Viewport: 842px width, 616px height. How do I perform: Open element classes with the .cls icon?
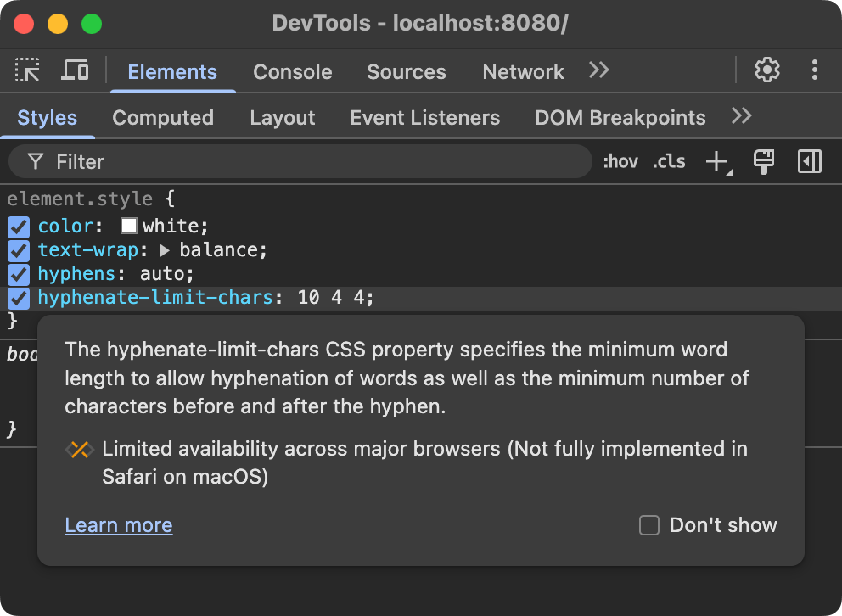pyautogui.click(x=669, y=161)
